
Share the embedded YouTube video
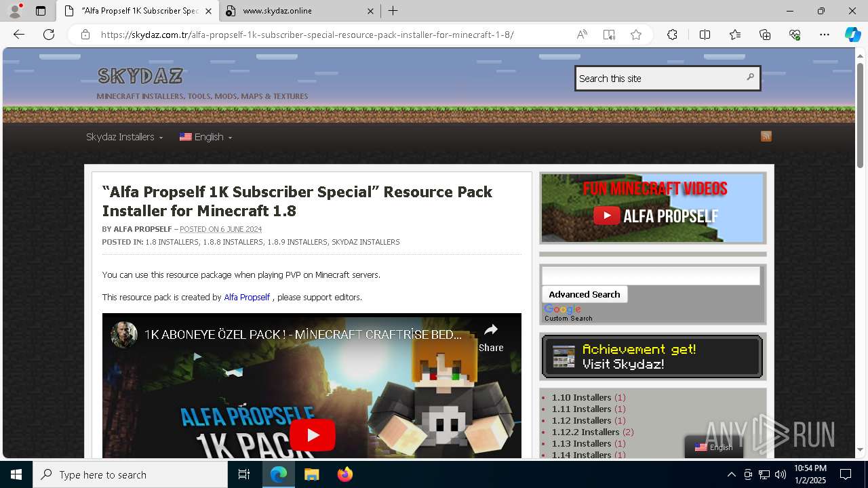pos(491,337)
